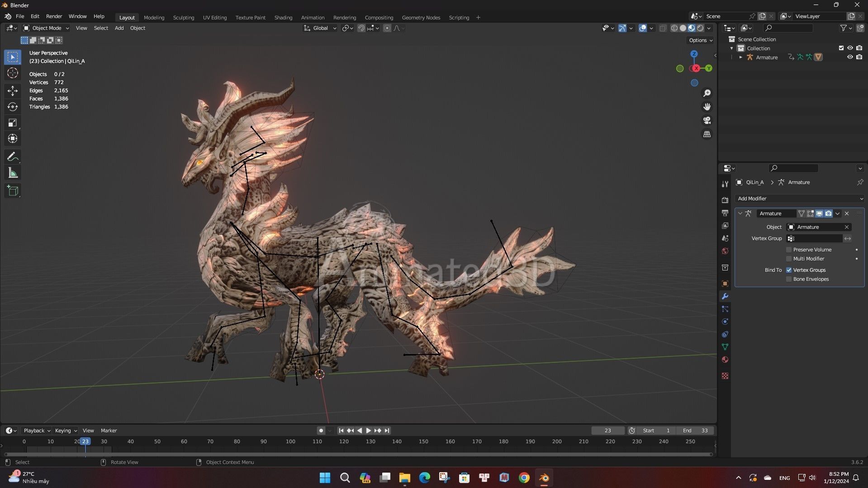This screenshot has width=868, height=488.
Task: Open the Scene properties tab
Action: click(725, 238)
